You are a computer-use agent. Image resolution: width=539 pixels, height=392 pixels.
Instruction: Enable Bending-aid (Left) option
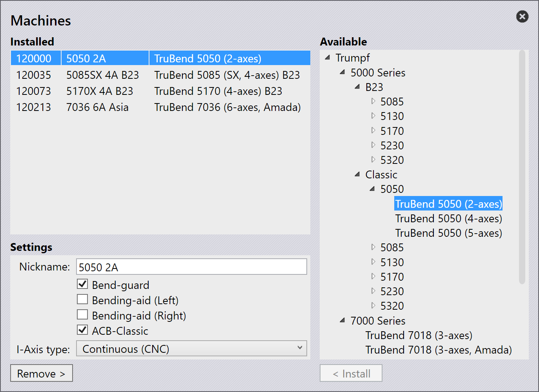tap(82, 299)
